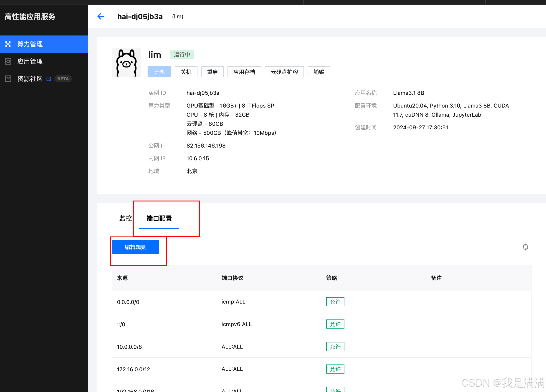Click the 云硬盘扩容 button

click(x=284, y=72)
